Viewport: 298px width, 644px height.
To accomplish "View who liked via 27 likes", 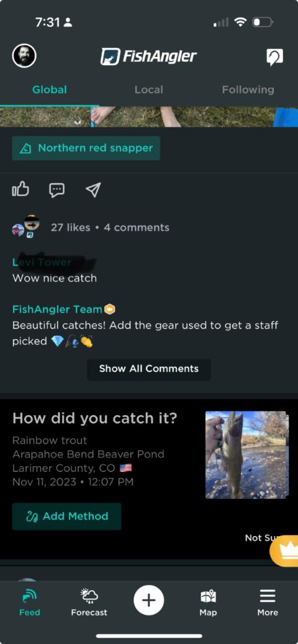I will (70, 227).
